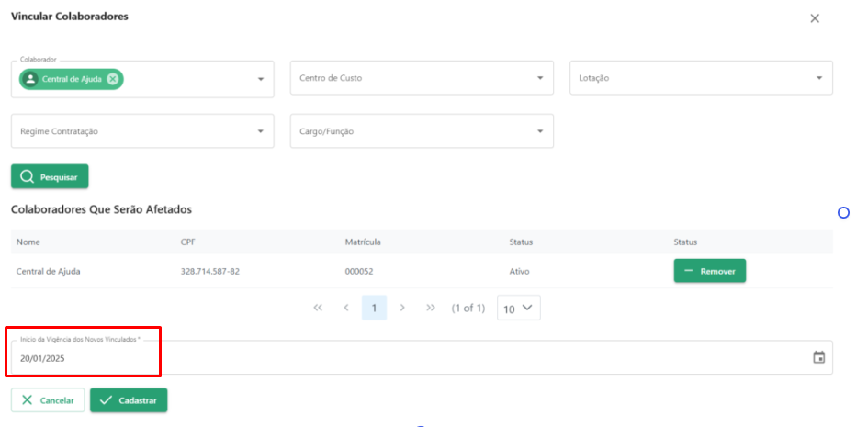Click the Início da Vigência date field
This screenshot has width=868, height=427.
pyautogui.click(x=422, y=358)
